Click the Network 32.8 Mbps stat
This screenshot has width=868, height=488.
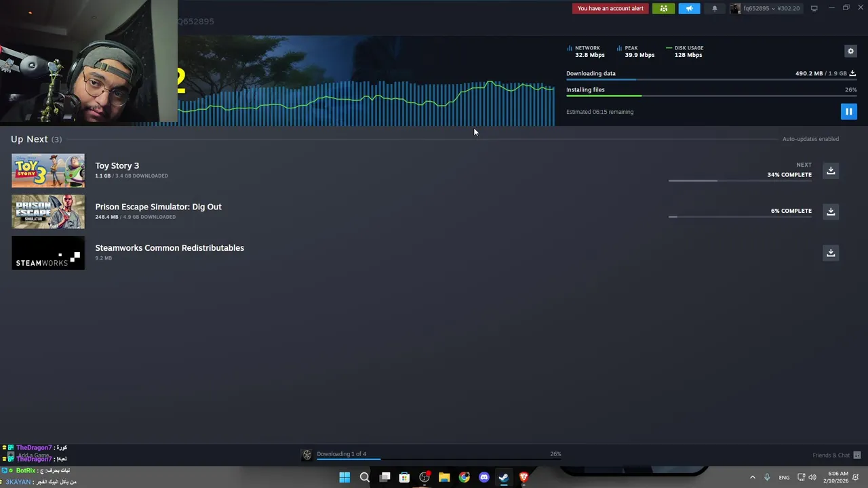point(586,52)
